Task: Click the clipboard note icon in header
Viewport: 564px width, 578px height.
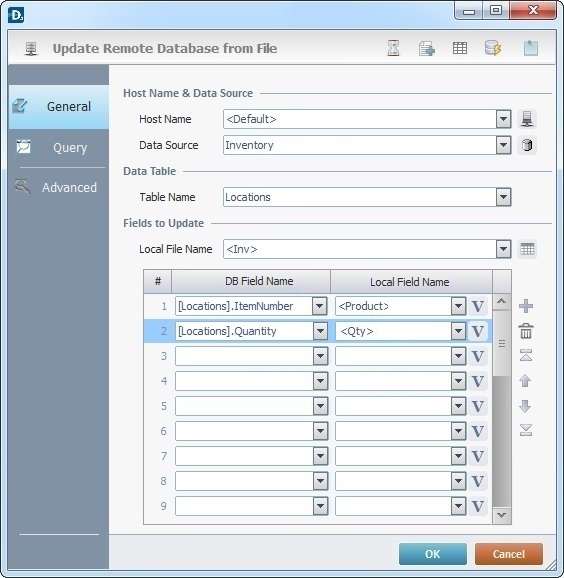Action: (531, 48)
